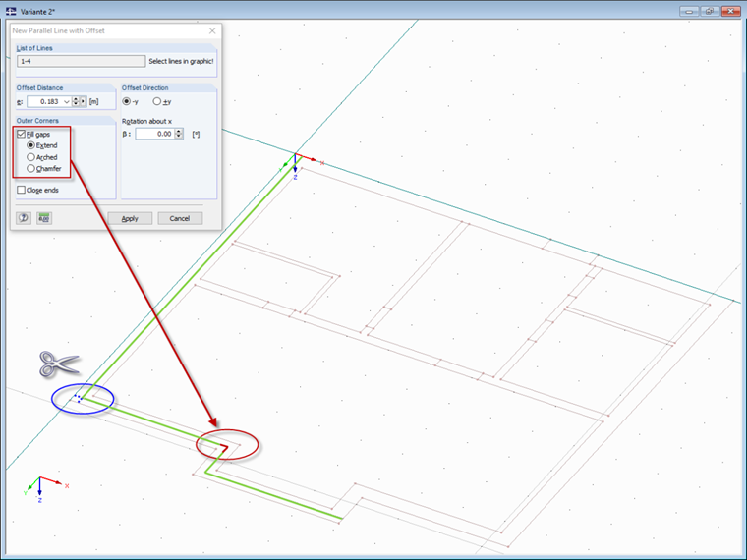Screen dimensions: 747x560
Task: Click the 'Rotation about x' label
Action: coord(146,122)
